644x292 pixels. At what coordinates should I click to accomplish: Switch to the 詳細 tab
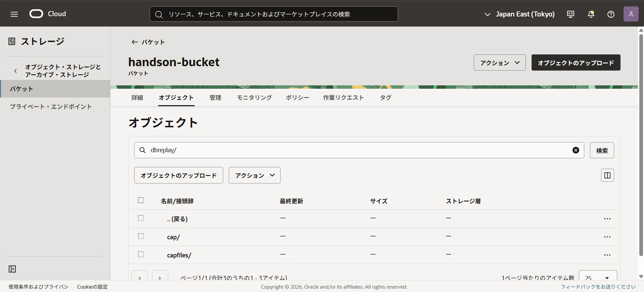[x=137, y=97]
